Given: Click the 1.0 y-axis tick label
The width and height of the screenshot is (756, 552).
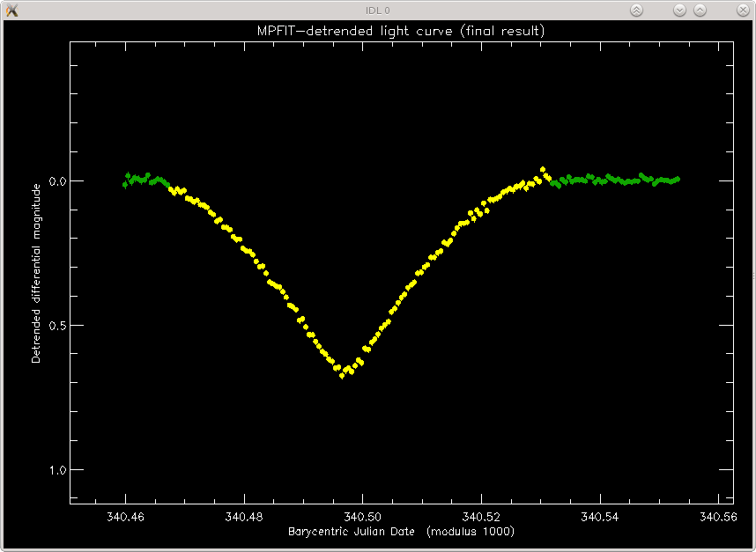Looking at the screenshot, I should 57,469.
